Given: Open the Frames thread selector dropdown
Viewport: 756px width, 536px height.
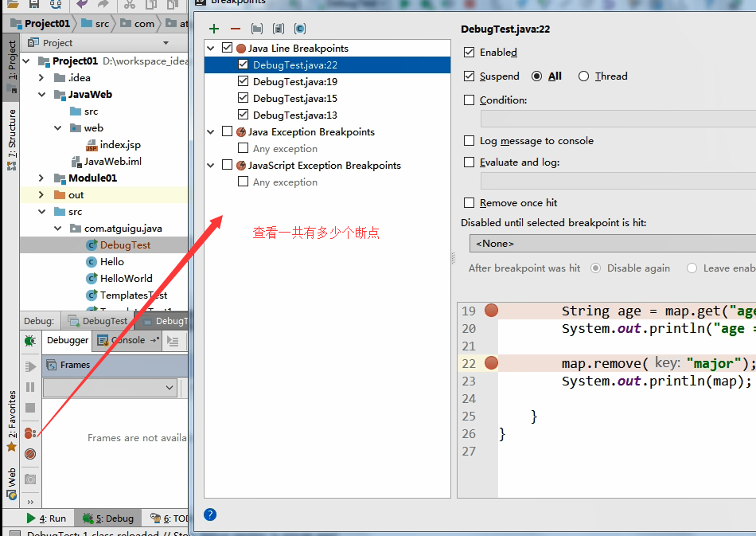Looking at the screenshot, I should (x=110, y=387).
